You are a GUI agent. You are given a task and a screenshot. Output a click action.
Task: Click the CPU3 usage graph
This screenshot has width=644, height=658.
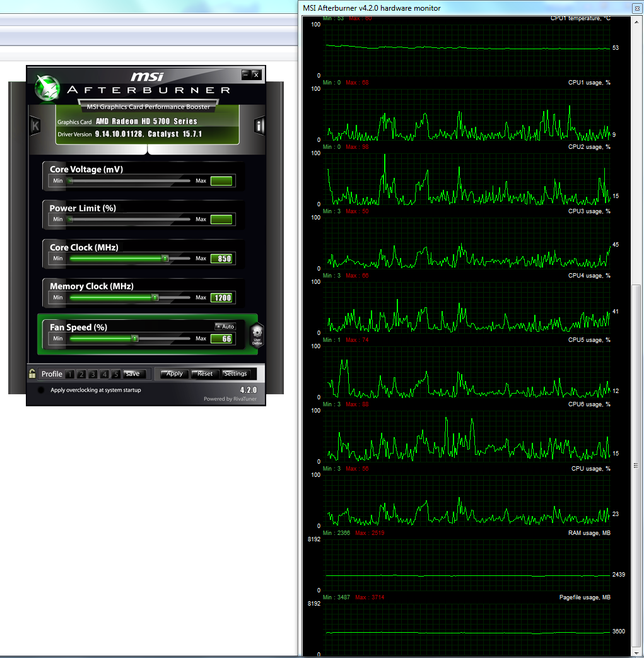[x=467, y=243]
